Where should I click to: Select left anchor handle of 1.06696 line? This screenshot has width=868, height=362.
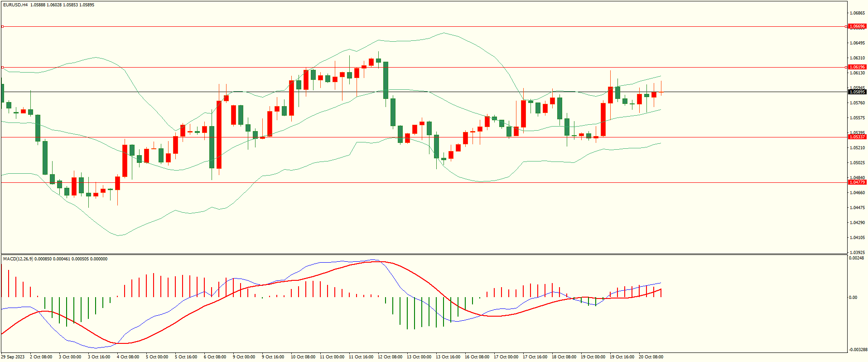pyautogui.click(x=2, y=27)
